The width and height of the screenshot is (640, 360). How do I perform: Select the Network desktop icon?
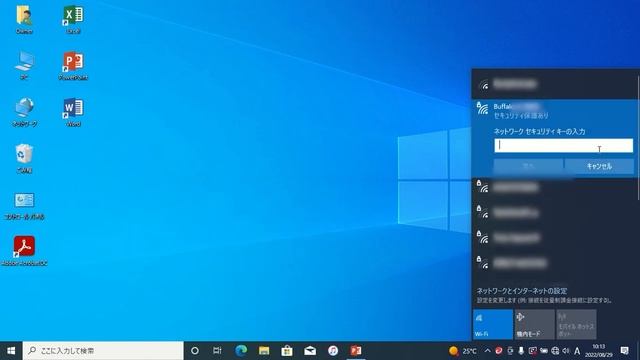(x=24, y=112)
